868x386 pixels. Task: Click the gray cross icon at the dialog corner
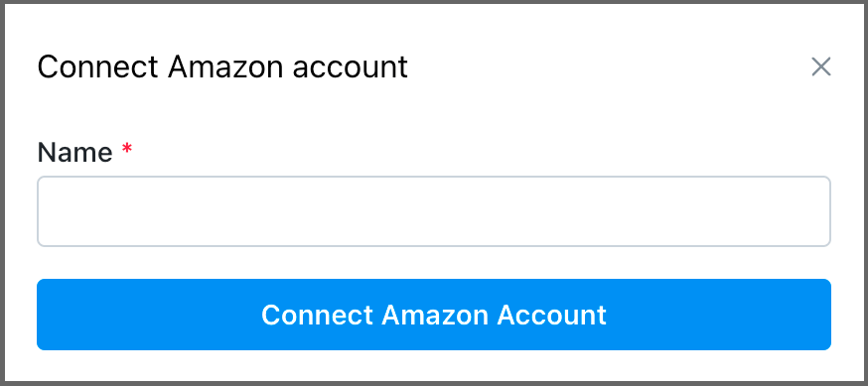click(821, 66)
